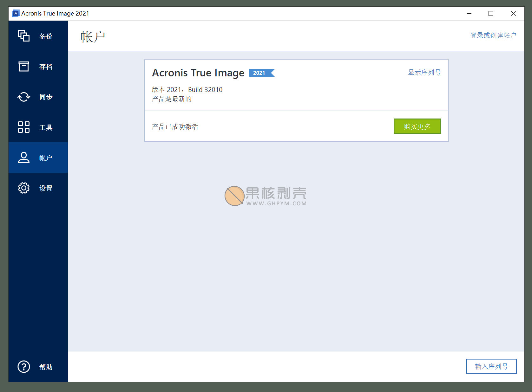Open the 帮助 sidebar label

click(x=46, y=367)
